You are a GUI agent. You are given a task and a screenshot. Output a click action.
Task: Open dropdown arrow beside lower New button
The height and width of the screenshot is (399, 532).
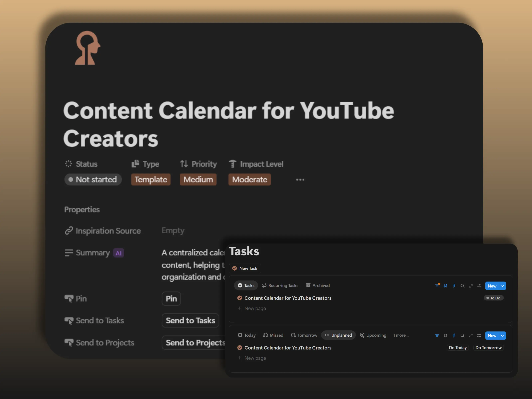(x=502, y=336)
